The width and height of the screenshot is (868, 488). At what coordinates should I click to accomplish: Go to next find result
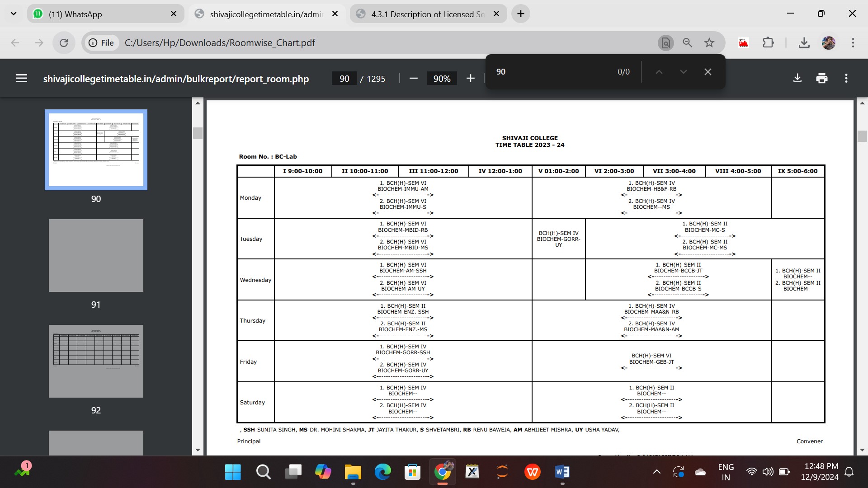684,72
